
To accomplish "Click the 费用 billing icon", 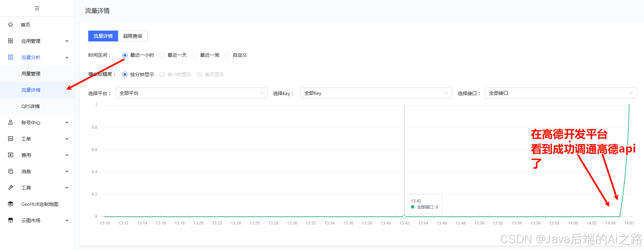I will 11,155.
